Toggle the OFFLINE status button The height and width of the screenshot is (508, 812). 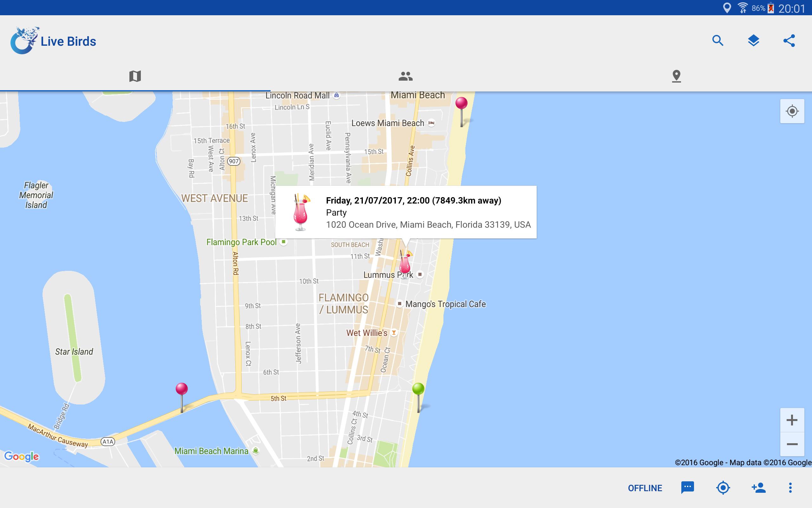645,488
